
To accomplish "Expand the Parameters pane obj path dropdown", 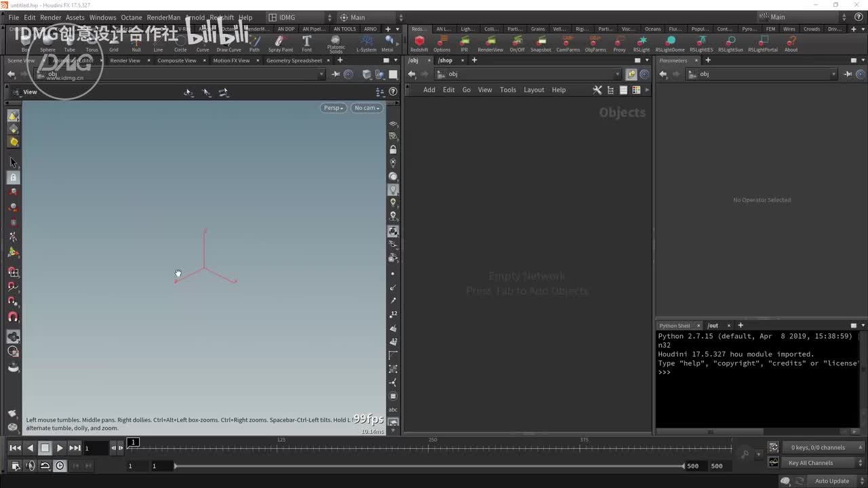I will (x=834, y=74).
